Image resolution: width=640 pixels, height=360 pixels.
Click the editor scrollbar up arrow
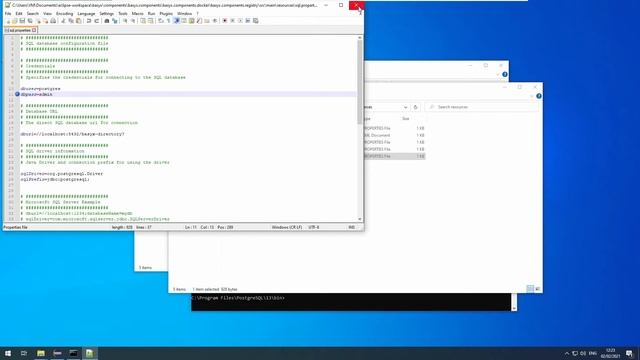(360, 38)
